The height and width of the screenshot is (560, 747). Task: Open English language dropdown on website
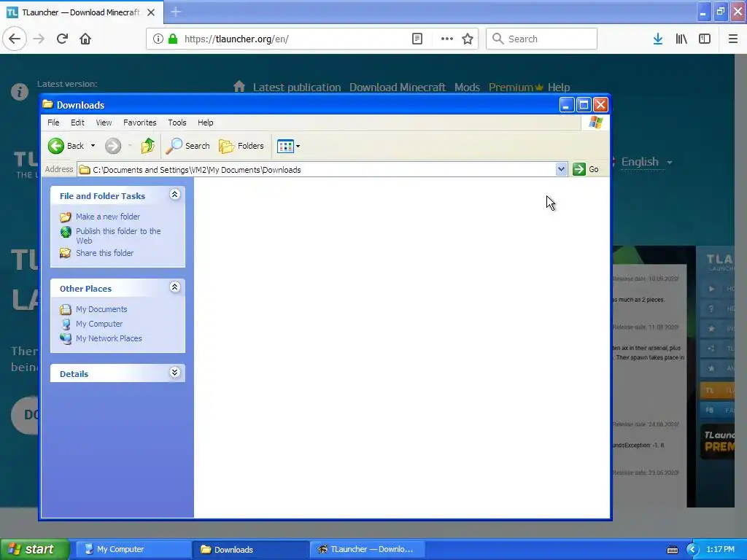click(647, 162)
